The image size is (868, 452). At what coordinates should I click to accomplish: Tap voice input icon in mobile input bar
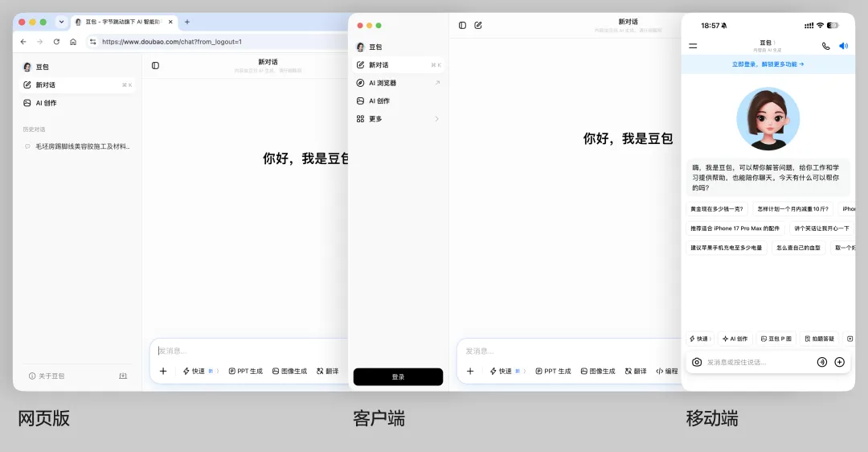point(822,362)
